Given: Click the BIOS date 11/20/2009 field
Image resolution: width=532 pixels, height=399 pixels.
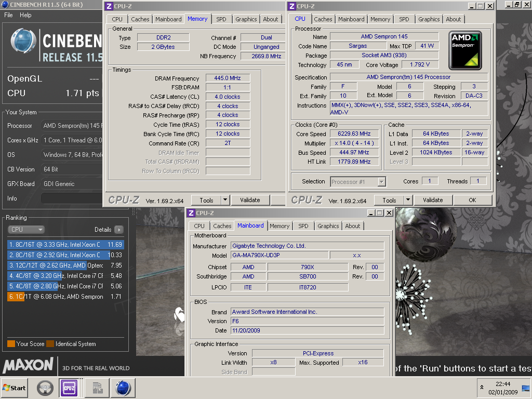Looking at the screenshot, I should [308, 330].
